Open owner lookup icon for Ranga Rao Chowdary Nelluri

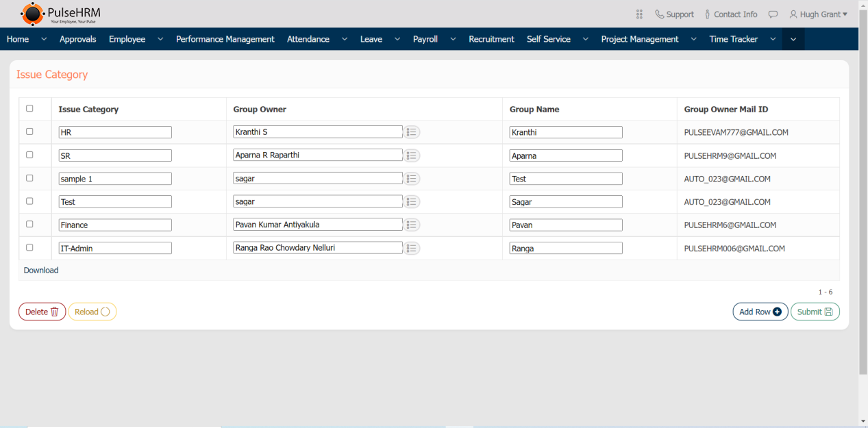(412, 248)
